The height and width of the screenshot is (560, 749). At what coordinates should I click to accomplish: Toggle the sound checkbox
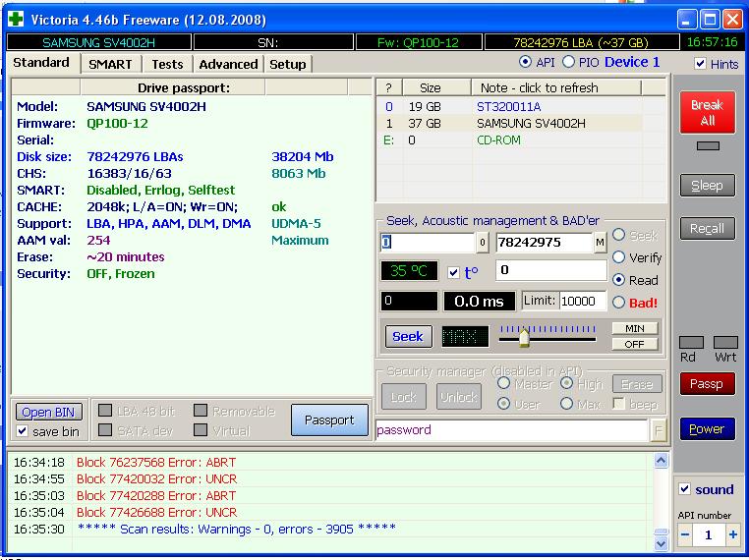(x=684, y=489)
